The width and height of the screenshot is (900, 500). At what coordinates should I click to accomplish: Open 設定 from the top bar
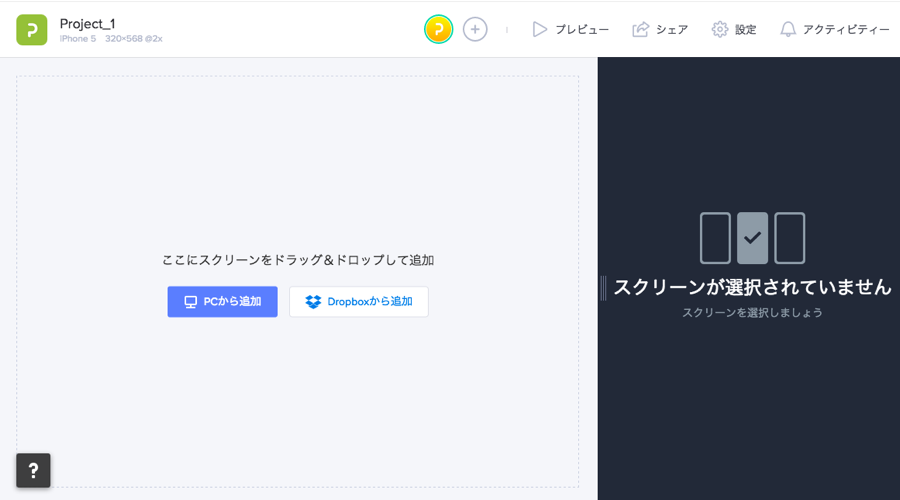coord(734,29)
